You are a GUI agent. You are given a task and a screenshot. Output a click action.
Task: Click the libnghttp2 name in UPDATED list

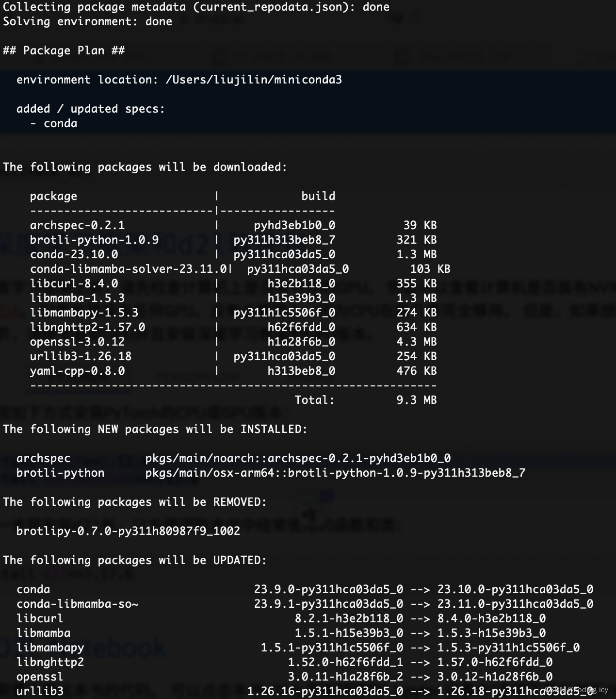click(x=50, y=663)
